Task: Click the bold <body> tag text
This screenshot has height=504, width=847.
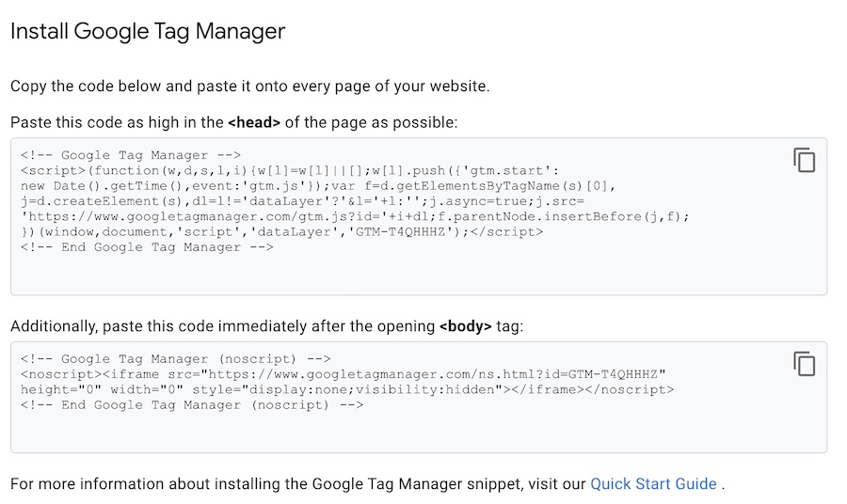Action: click(x=466, y=327)
